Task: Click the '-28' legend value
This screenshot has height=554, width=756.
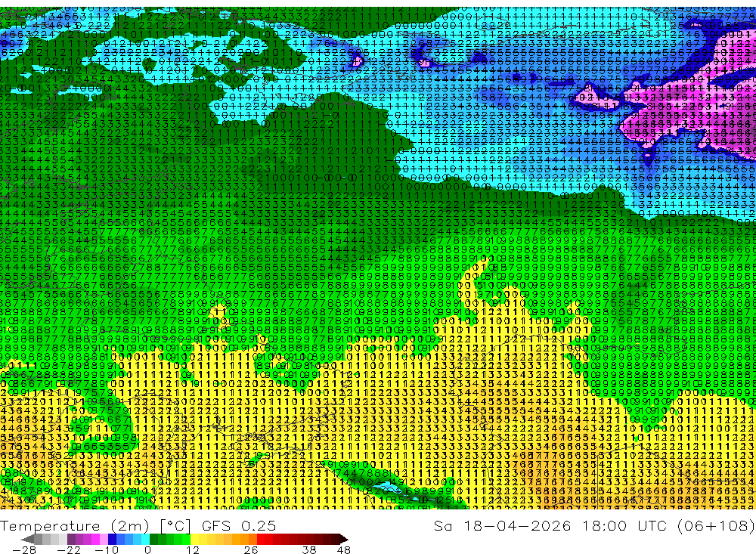Action: (x=24, y=549)
